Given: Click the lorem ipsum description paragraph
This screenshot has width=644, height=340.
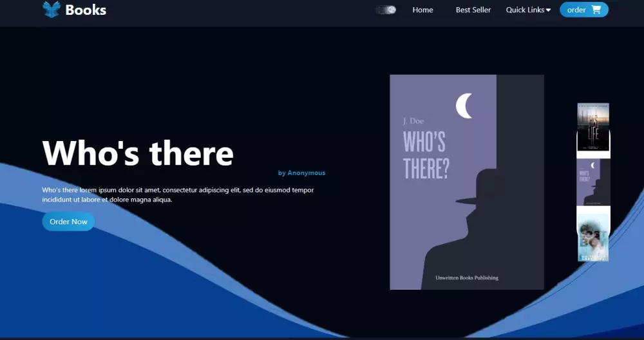Looking at the screenshot, I should pos(178,194).
